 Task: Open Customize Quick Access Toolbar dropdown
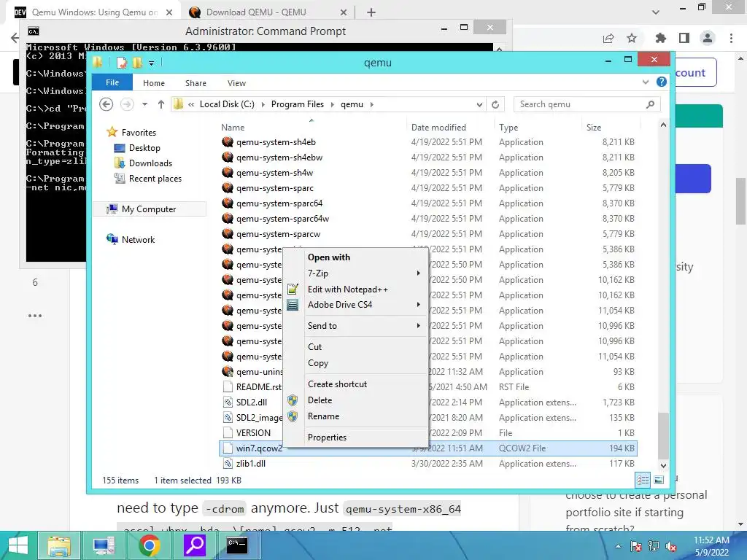[151, 63]
